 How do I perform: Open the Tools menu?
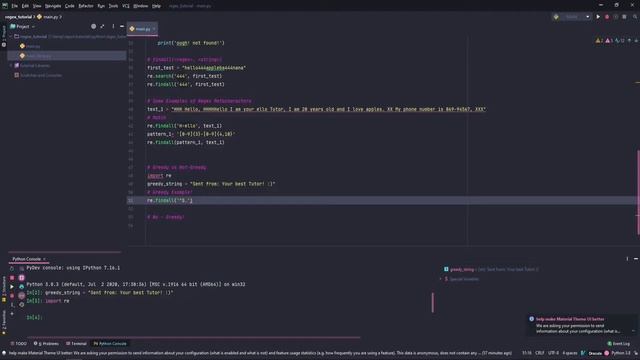[x=113, y=6]
